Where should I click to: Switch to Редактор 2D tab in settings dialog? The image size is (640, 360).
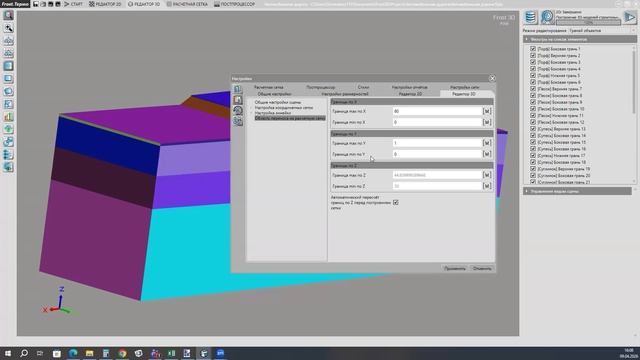[x=410, y=94]
